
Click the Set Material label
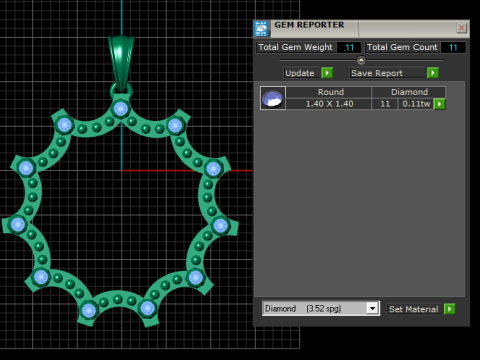[x=413, y=309]
